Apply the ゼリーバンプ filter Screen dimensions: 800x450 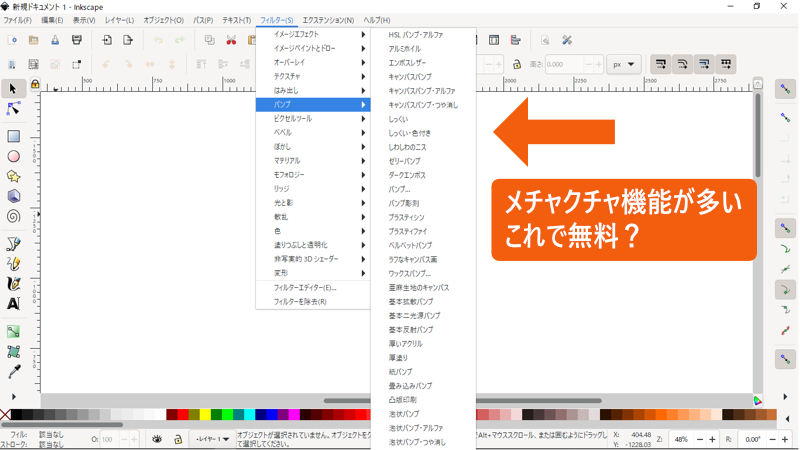coord(423,161)
